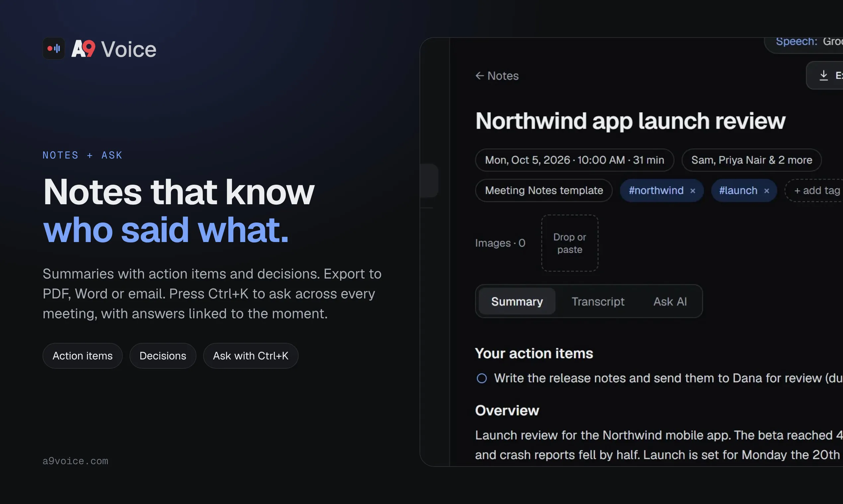The image size is (843, 504).
Task: Click the Export download icon button
Action: [x=825, y=75]
